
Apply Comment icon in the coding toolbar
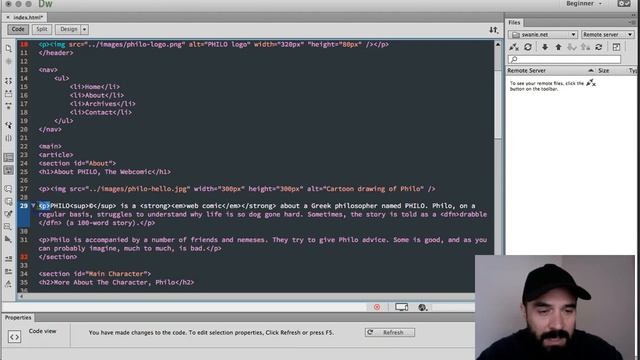[x=8, y=189]
